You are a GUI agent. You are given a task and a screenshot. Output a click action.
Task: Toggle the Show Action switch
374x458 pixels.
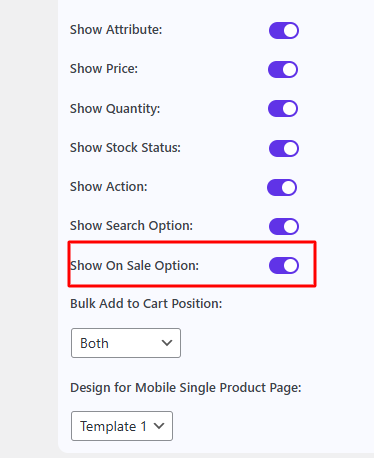(282, 187)
